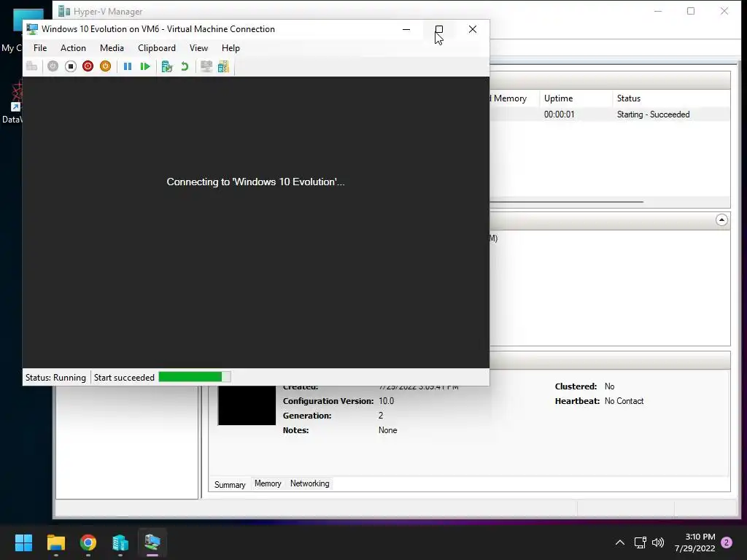
Task: Select the 'Starting - Succeeded' status cell
Action: (653, 114)
